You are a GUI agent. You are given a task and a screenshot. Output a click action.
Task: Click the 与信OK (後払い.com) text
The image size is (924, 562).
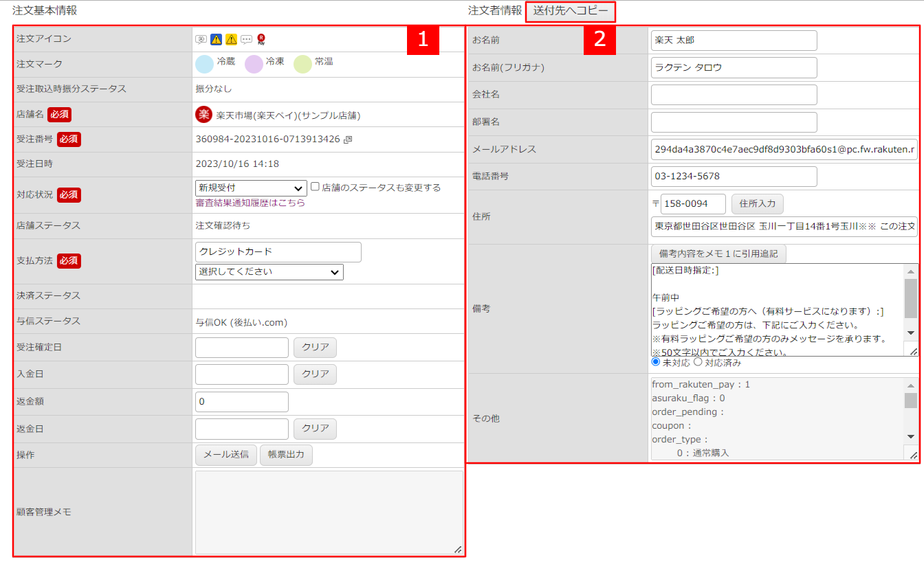click(x=241, y=322)
